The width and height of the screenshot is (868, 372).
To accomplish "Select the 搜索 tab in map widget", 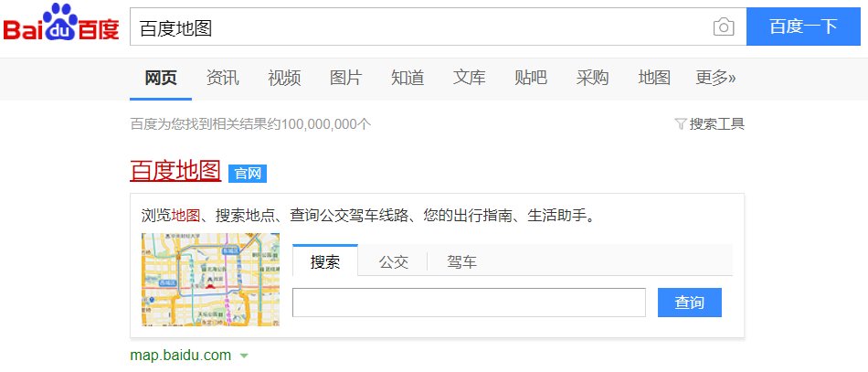I will click(325, 261).
